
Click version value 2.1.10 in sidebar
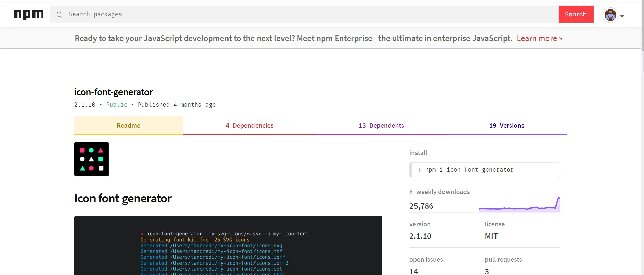tap(420, 236)
